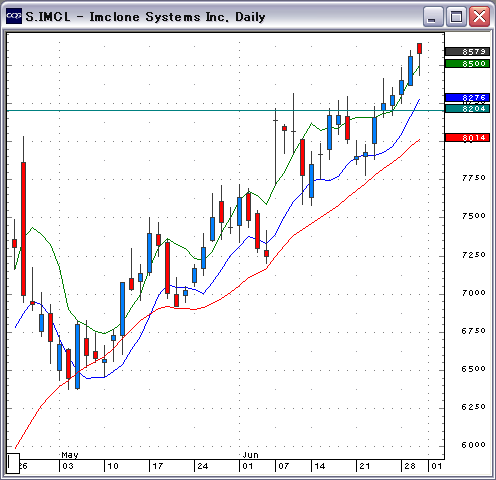496x480 pixels.
Task: Close the S.IMCL chart window
Action: point(479,17)
